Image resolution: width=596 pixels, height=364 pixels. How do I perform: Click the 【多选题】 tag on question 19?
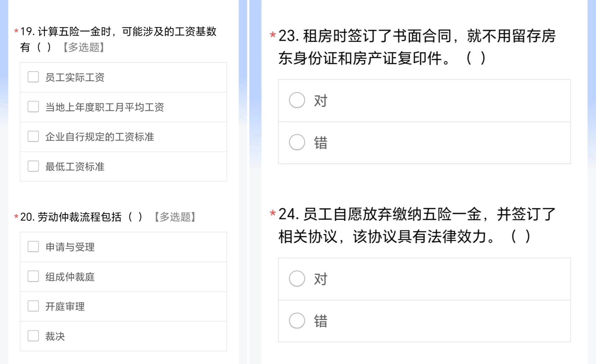pos(84,47)
